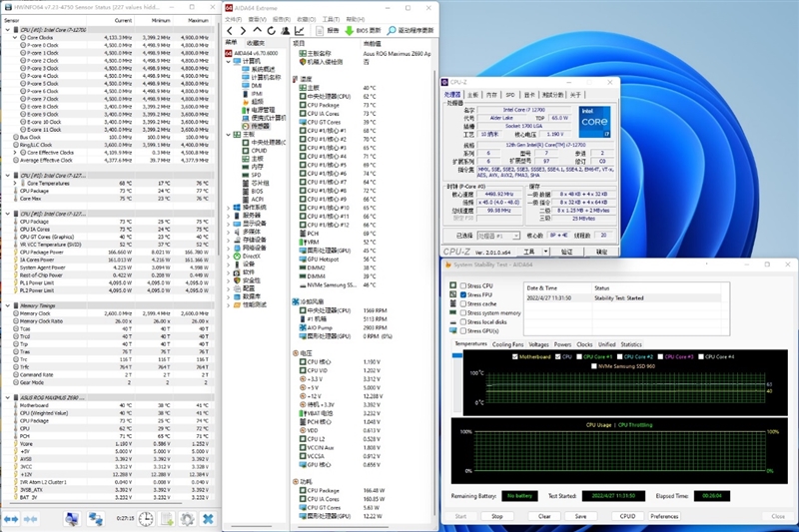Click Stop button in stability test
This screenshot has width=799, height=532.
tap(497, 516)
